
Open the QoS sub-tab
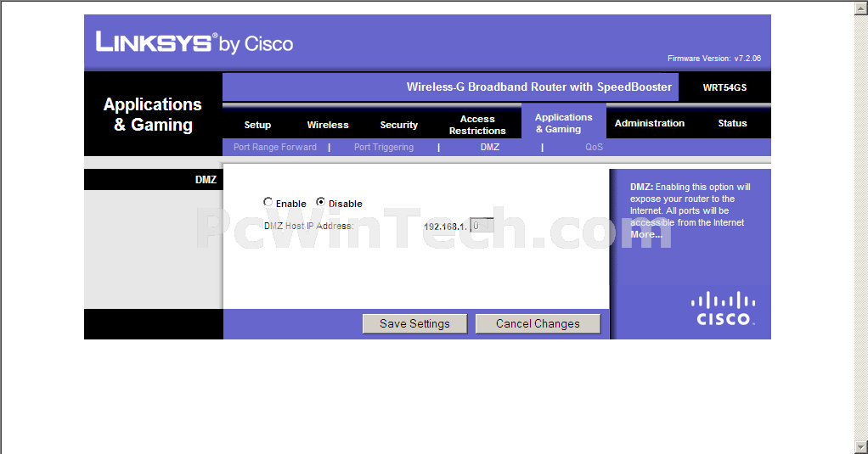(594, 147)
